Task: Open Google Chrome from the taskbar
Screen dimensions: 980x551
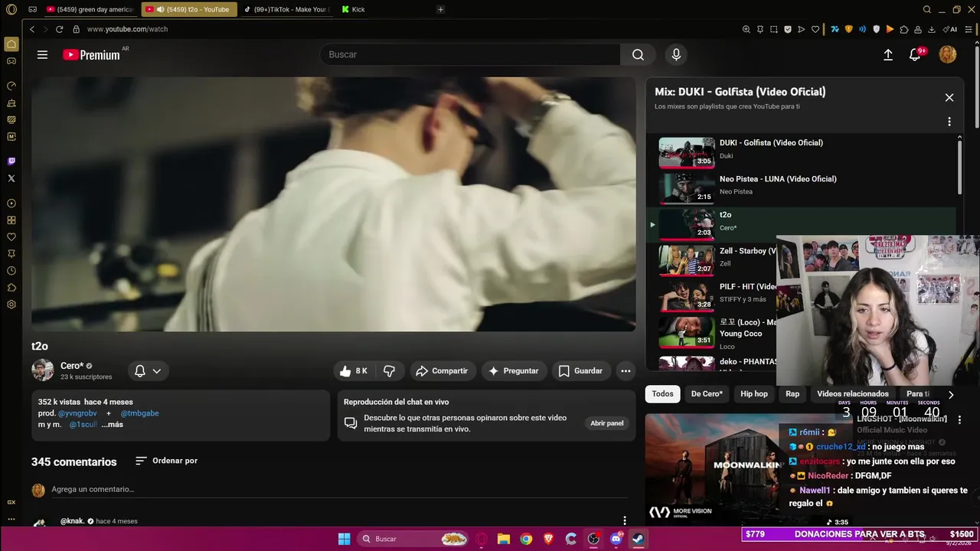Action: point(526,539)
